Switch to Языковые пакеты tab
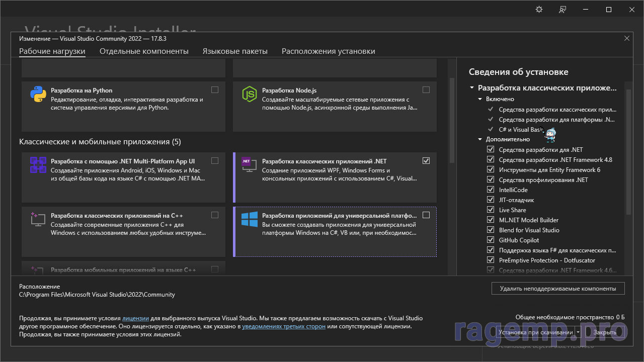Viewport: 644px width, 362px height. pyautogui.click(x=235, y=51)
